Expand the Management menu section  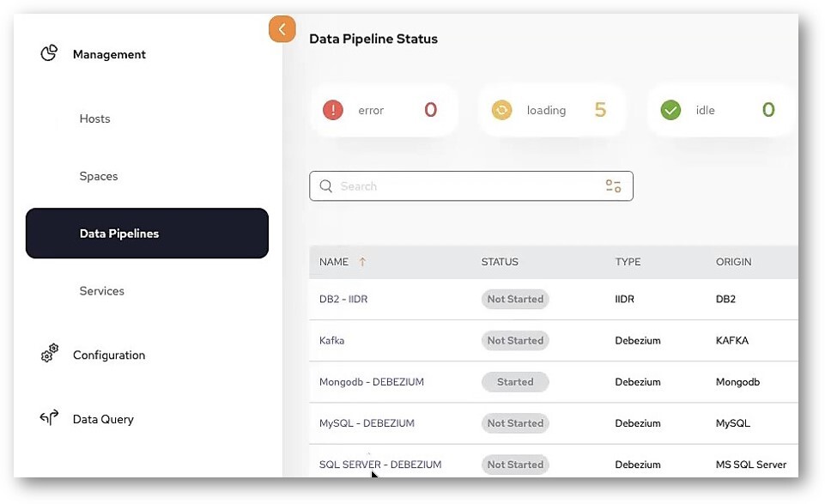point(109,54)
